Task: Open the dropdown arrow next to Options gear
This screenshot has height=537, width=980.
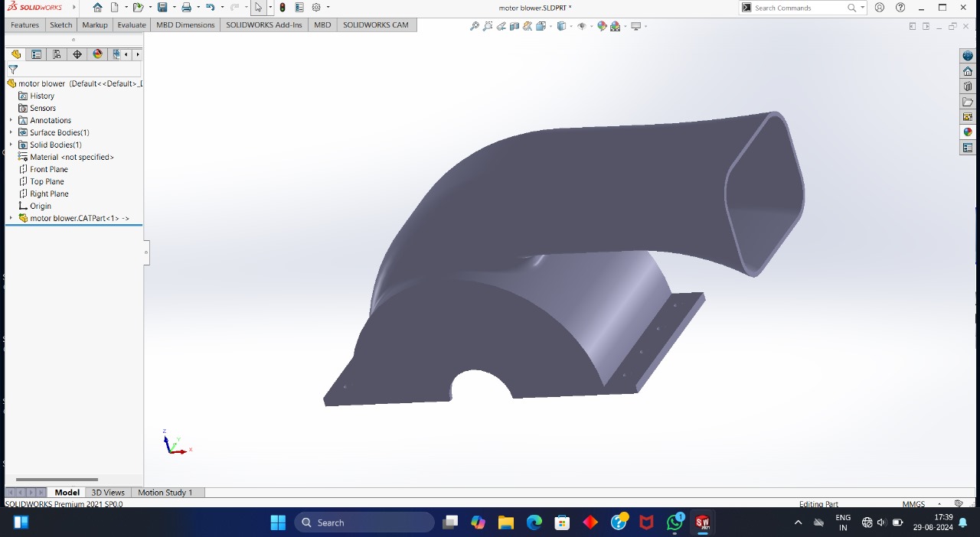Action: pos(328,8)
